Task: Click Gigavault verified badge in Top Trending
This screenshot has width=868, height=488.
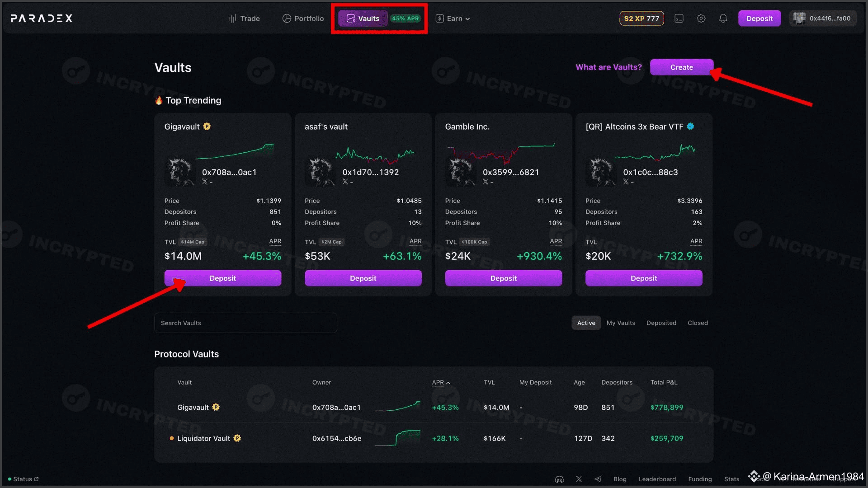Action: 207,127
